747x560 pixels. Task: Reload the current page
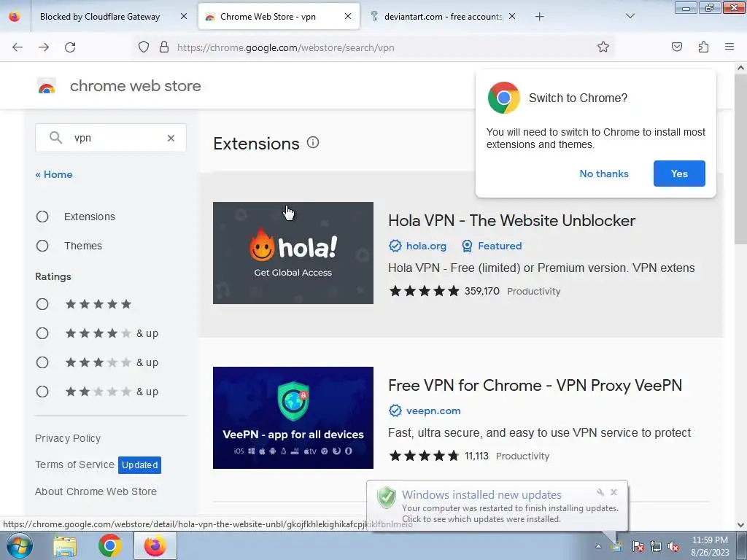pos(70,47)
